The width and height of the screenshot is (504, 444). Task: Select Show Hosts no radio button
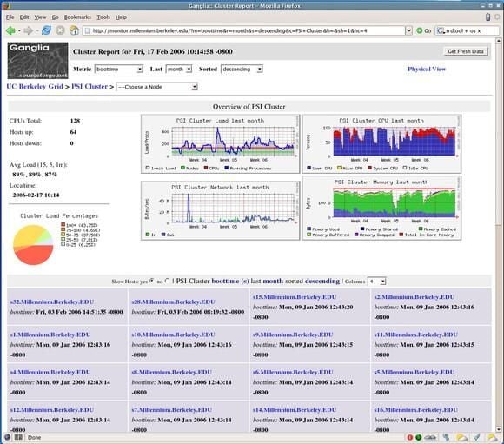tap(167, 281)
